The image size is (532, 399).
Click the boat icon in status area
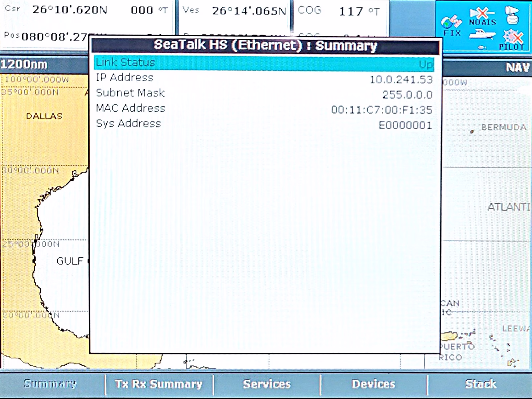[482, 35]
